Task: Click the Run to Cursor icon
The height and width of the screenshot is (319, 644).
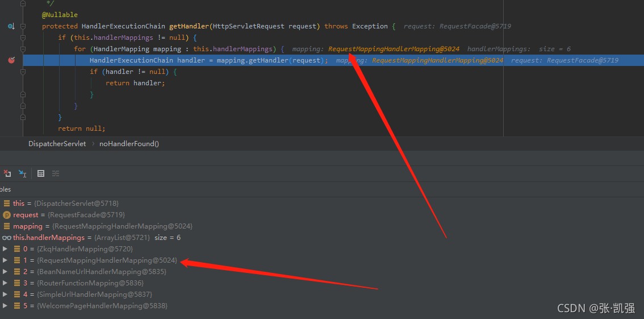Action: (22, 173)
